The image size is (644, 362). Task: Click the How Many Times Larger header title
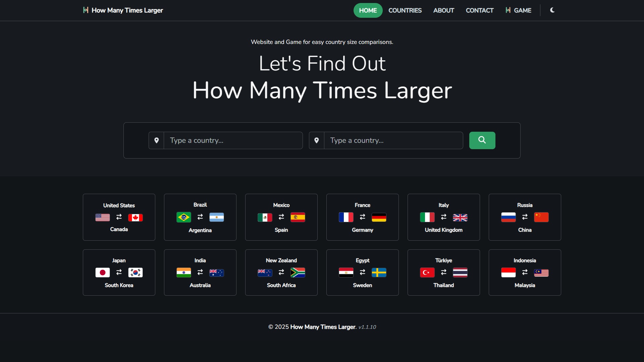pos(127,10)
